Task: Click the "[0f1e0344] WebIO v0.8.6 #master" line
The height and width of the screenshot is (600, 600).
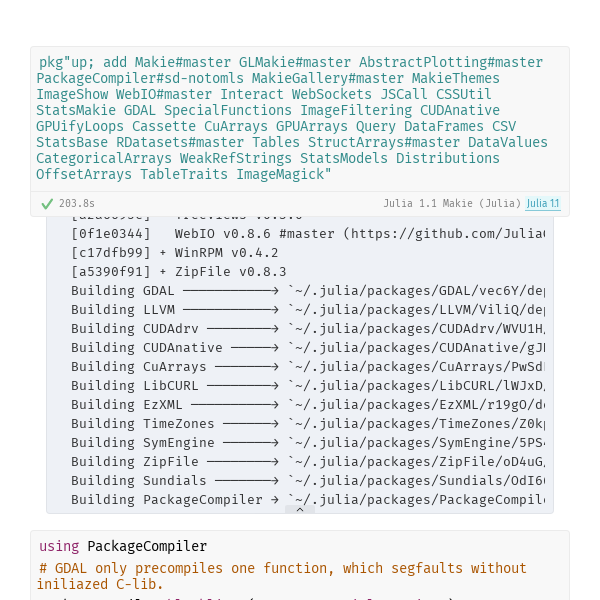Action: [308, 234]
